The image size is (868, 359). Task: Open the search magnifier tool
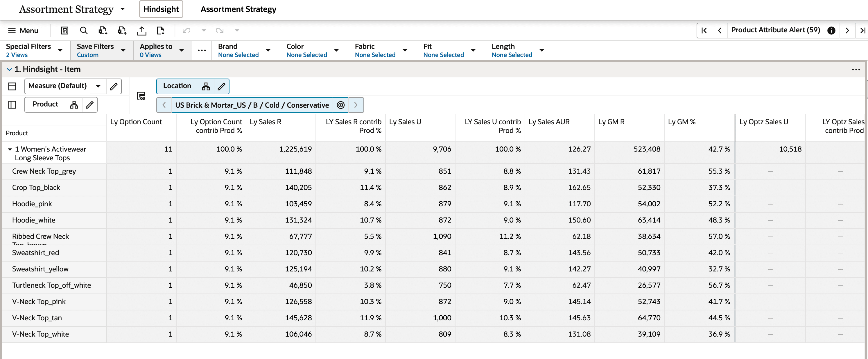click(x=84, y=31)
